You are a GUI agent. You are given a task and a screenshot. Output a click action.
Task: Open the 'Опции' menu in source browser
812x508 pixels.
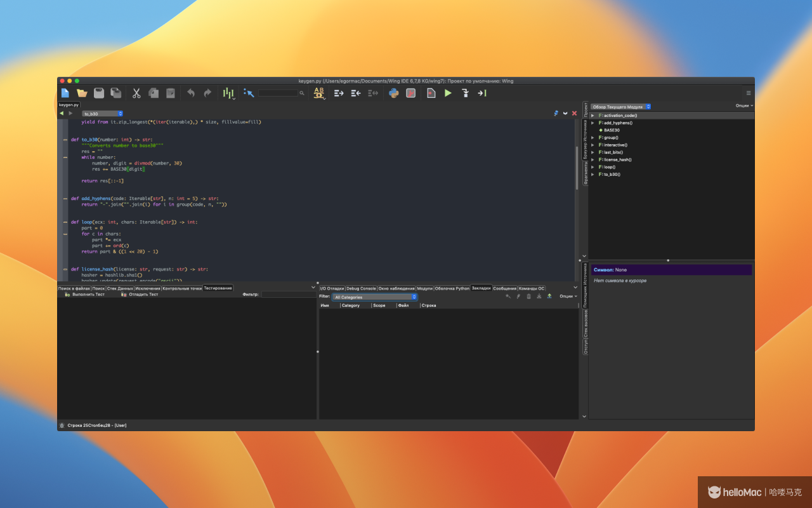(x=744, y=106)
